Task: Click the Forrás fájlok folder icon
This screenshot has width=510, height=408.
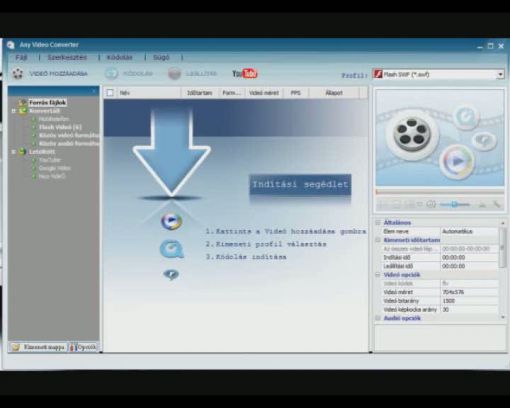Action: [x=23, y=103]
